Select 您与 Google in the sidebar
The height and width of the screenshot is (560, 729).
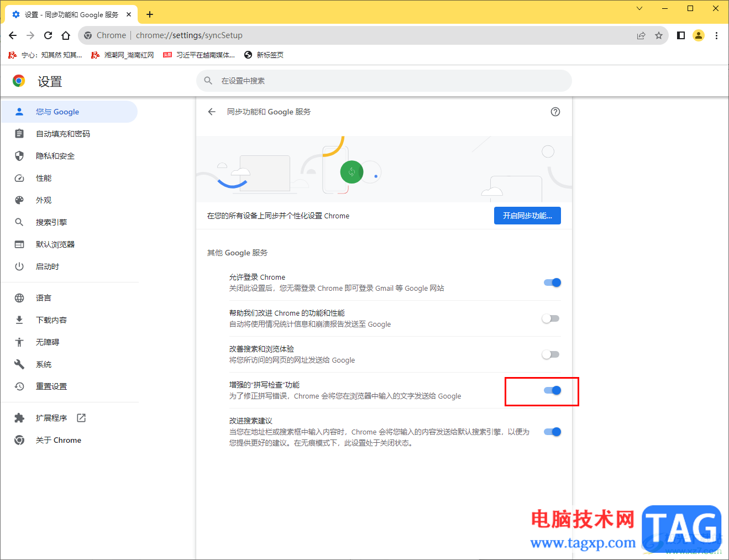click(x=69, y=112)
